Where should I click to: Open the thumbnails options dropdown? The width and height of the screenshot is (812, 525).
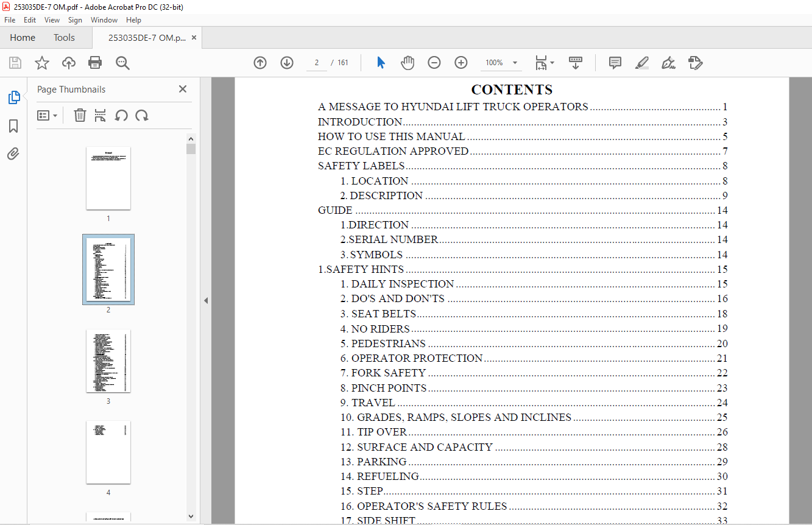[47, 115]
